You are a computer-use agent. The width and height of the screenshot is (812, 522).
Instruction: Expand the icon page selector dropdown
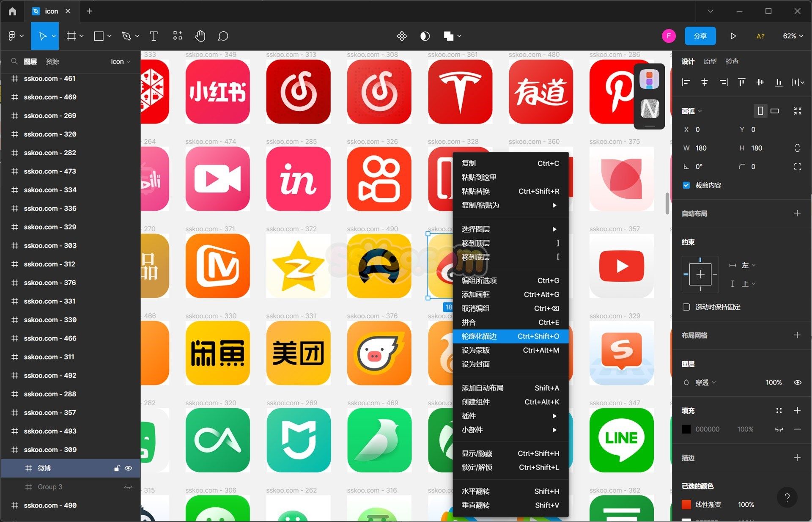click(x=121, y=62)
